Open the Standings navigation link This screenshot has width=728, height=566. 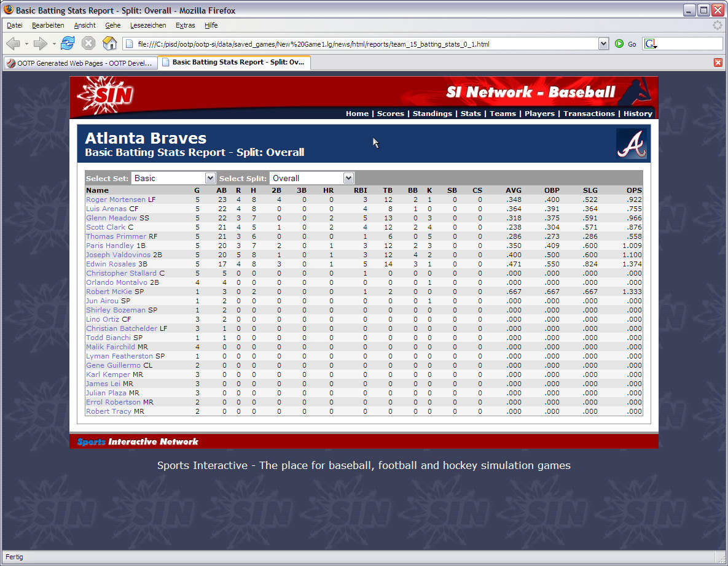tap(432, 114)
